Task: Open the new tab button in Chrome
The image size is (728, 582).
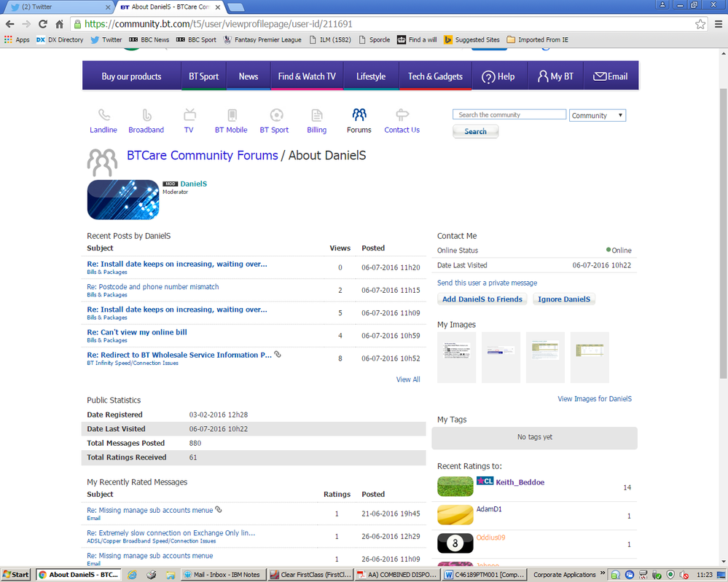Action: coord(236,7)
